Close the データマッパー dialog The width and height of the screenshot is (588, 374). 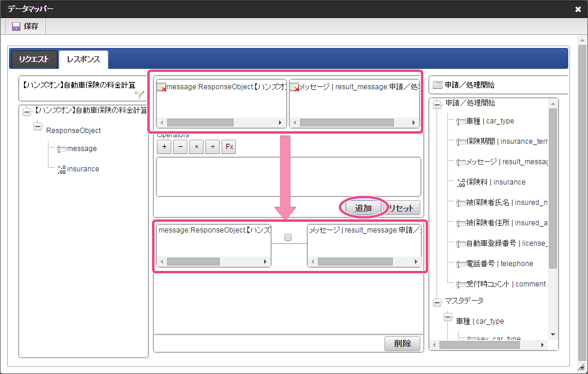(578, 10)
